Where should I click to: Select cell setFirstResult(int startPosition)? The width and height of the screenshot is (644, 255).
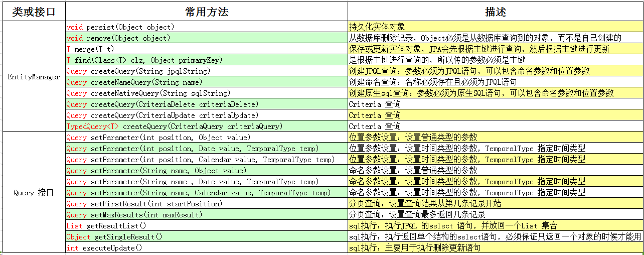pos(207,203)
